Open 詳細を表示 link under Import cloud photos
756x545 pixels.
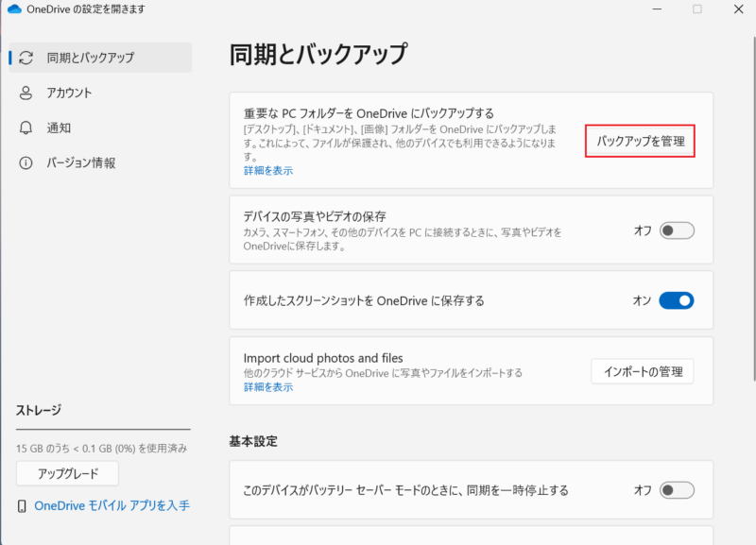click(268, 387)
